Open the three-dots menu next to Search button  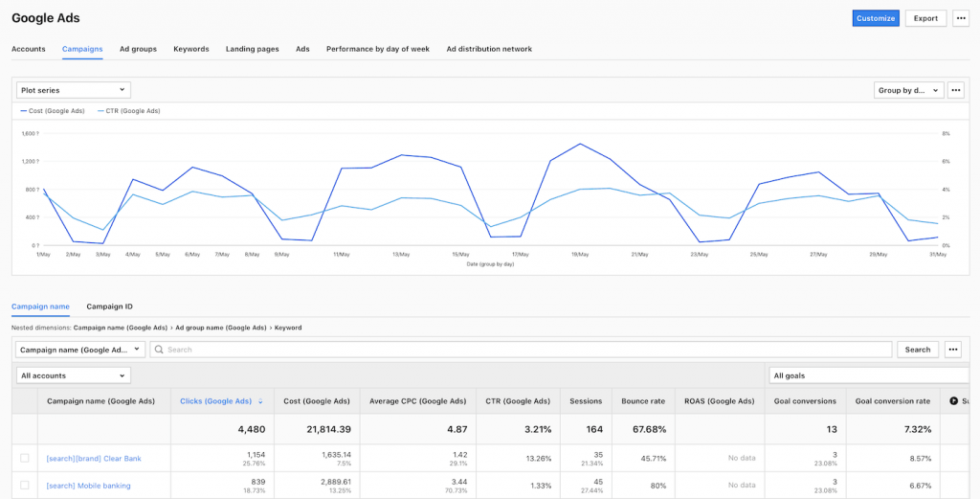click(x=953, y=350)
